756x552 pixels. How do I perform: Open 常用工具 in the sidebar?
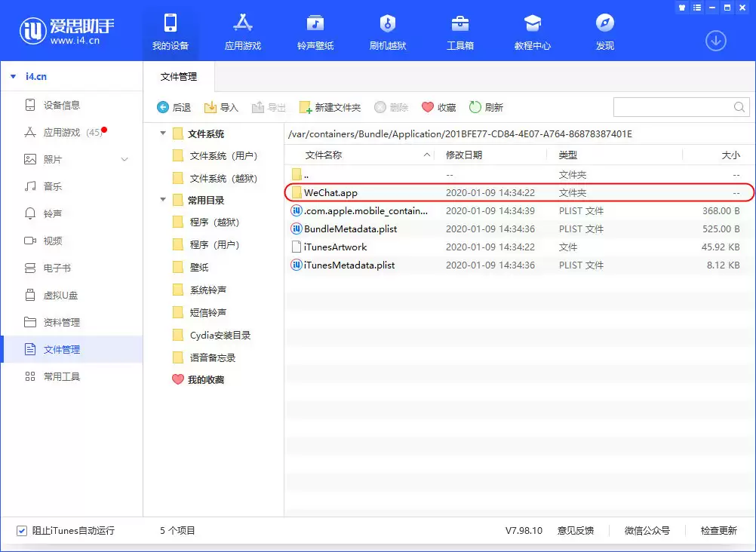pos(72,376)
